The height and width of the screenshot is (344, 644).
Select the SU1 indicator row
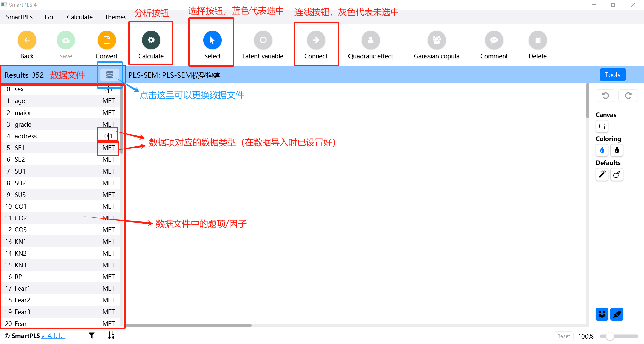(60, 171)
